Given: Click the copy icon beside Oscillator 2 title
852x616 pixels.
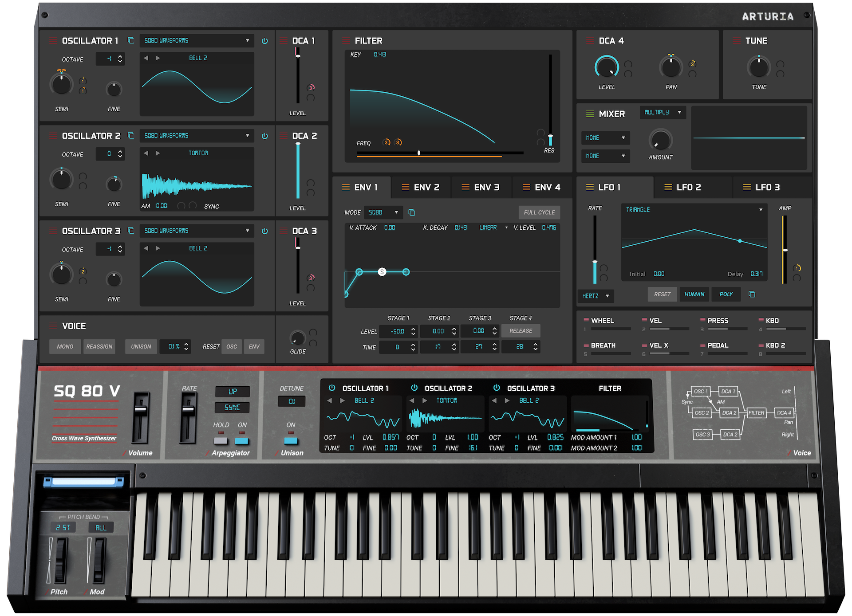Looking at the screenshot, I should click(x=131, y=136).
